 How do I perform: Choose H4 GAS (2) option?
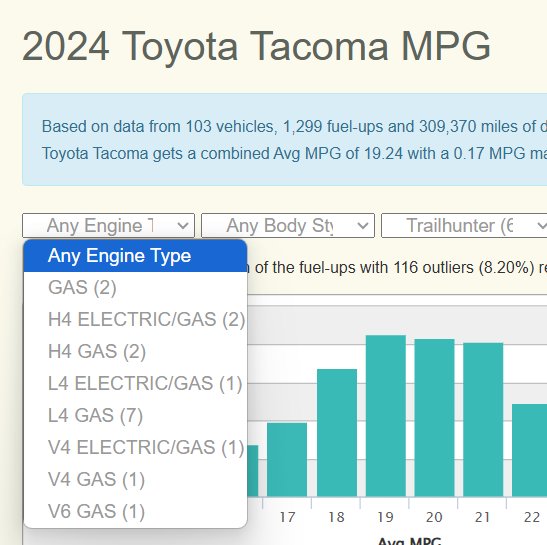click(x=135, y=351)
